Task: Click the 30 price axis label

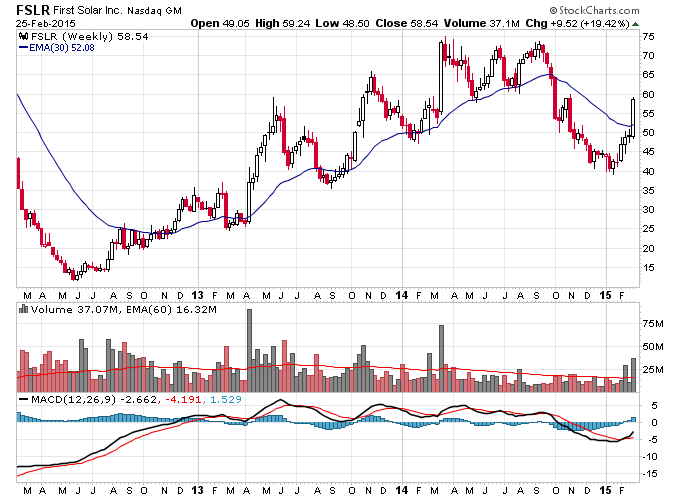Action: [648, 210]
